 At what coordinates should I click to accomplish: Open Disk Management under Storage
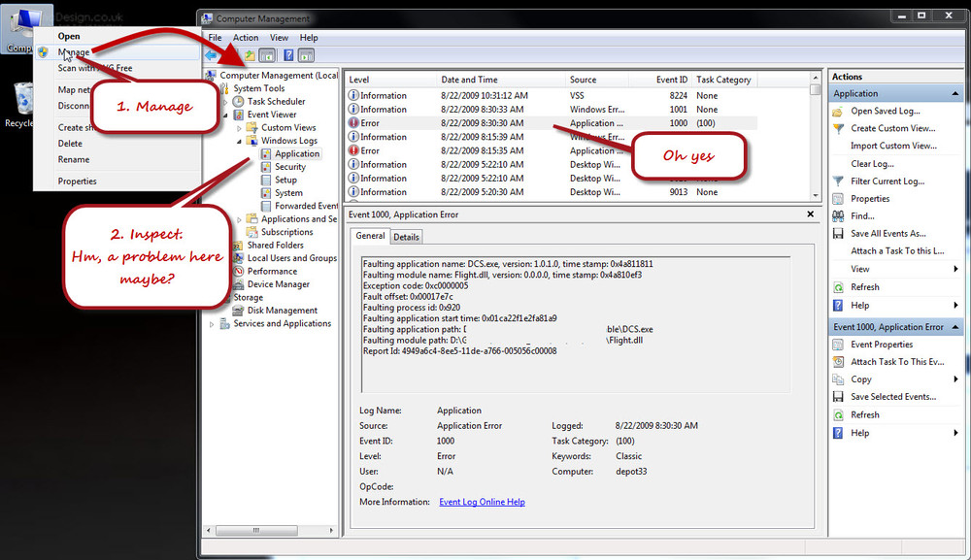(x=282, y=310)
